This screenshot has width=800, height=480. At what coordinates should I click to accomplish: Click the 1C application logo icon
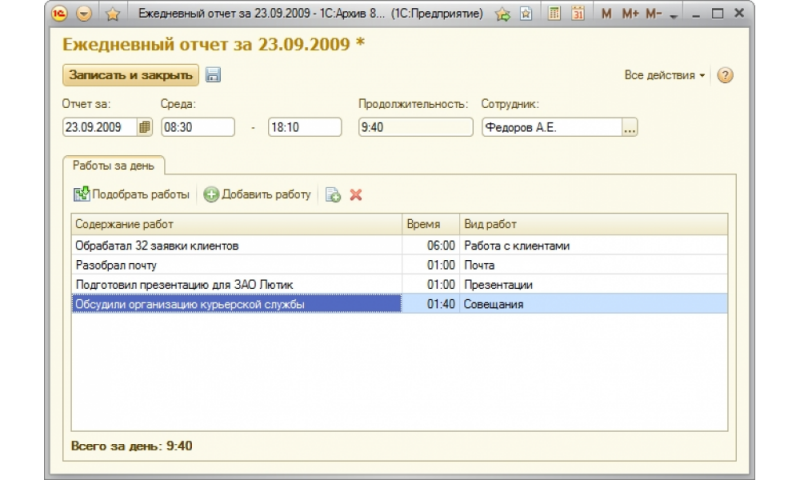61,15
